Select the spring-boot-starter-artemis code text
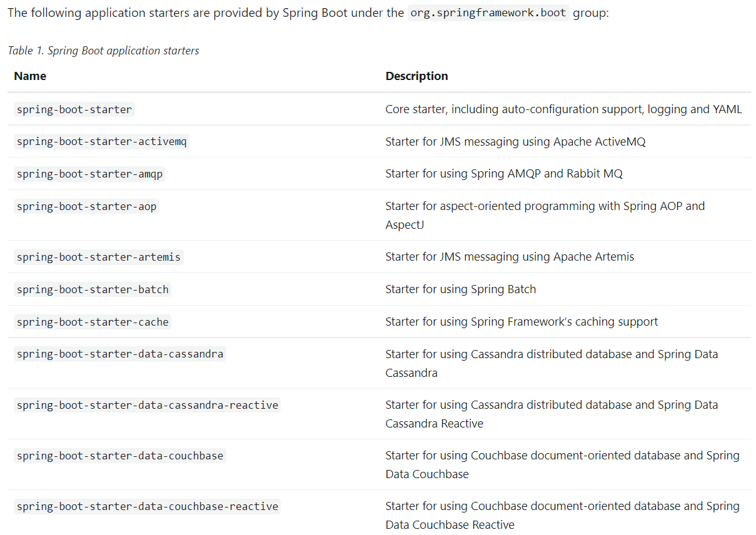The image size is (756, 535). pyautogui.click(x=98, y=257)
